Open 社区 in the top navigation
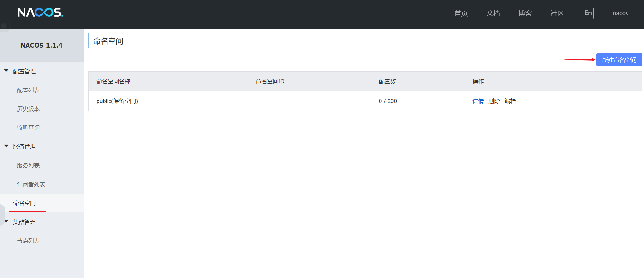 click(557, 13)
